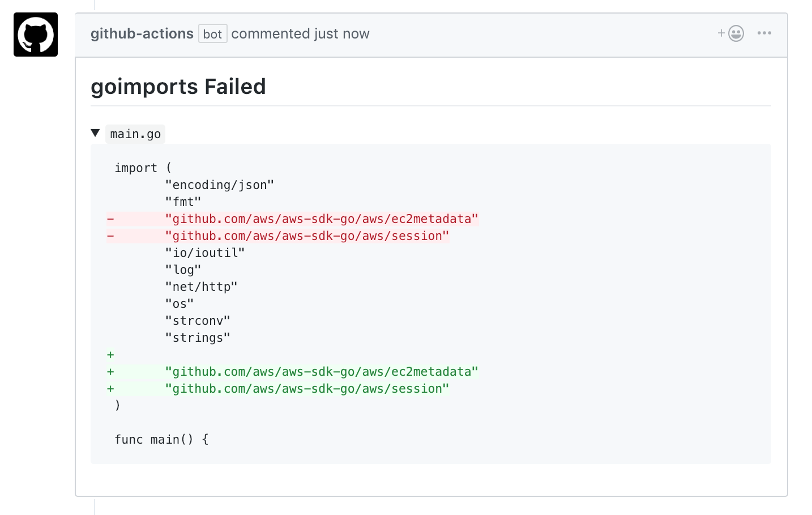The width and height of the screenshot is (812, 515).
Task: Click the "import (" opening line
Action: [x=143, y=168]
